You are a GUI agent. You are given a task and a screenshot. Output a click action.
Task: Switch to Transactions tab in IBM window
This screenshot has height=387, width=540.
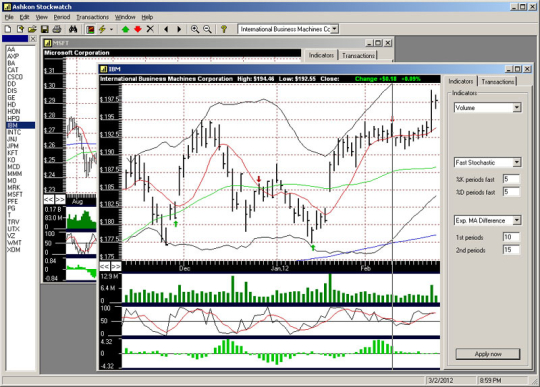click(497, 82)
